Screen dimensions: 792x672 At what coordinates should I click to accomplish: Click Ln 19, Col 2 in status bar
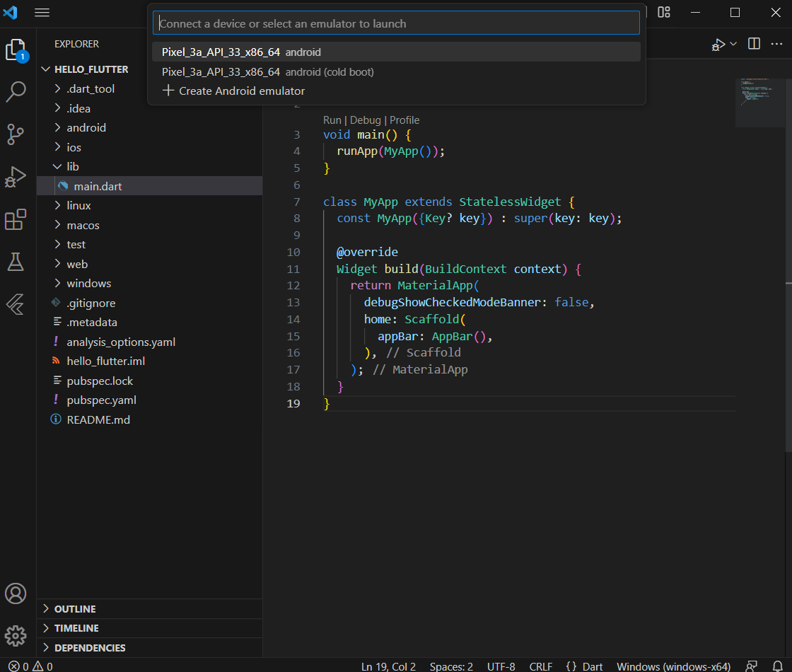pos(388,666)
